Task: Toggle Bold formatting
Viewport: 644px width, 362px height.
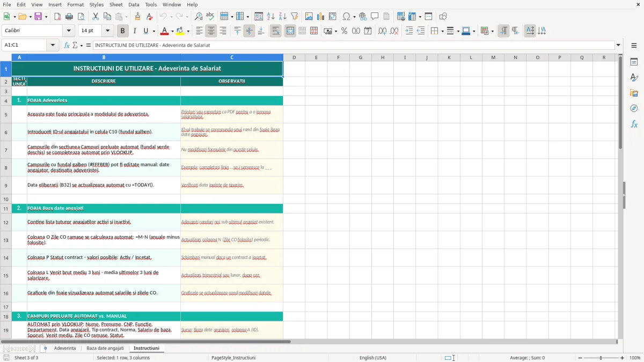Action: [122, 31]
